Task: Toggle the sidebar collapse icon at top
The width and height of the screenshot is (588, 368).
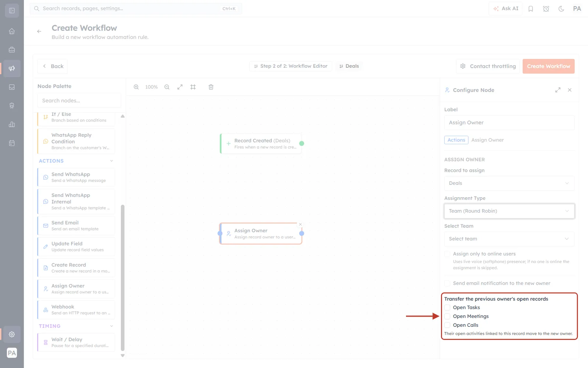Action: tap(12, 11)
